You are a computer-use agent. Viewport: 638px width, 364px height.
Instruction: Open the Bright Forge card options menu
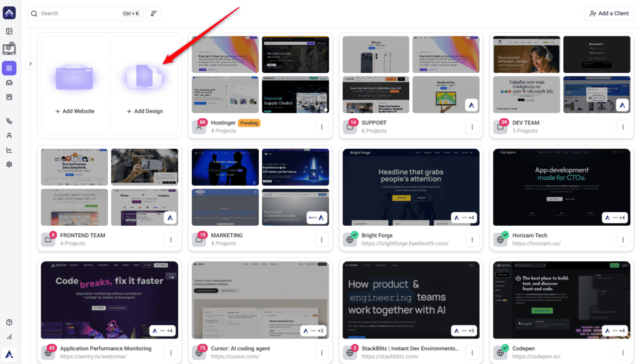click(472, 240)
